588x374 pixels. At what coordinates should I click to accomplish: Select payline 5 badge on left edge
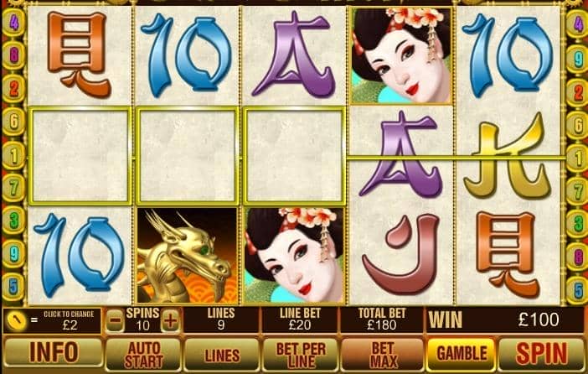point(13,287)
